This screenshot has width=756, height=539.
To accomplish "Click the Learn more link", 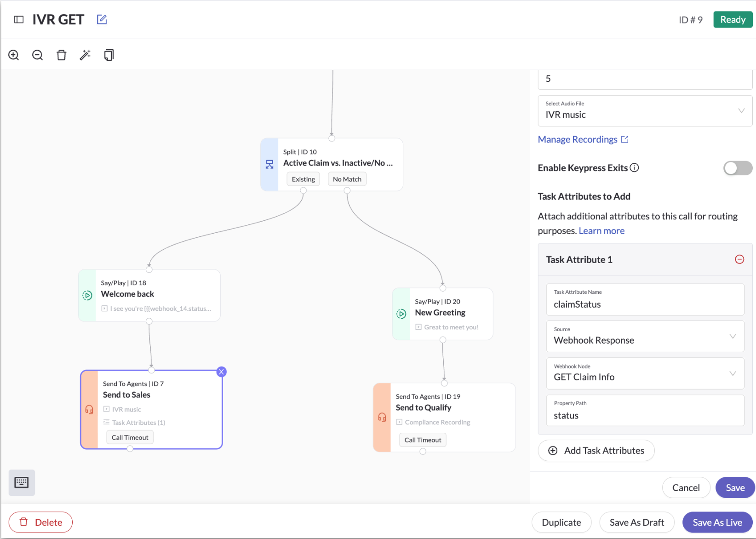I will (x=601, y=231).
